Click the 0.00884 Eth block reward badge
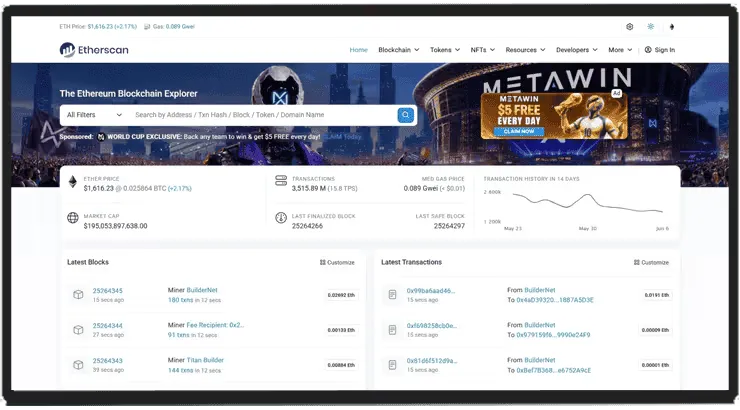Viewport: 740px width, 410px height. click(x=341, y=365)
